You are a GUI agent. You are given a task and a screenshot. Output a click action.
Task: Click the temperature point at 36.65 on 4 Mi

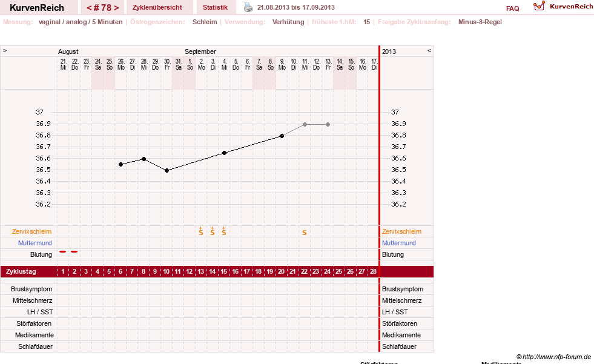coord(224,153)
